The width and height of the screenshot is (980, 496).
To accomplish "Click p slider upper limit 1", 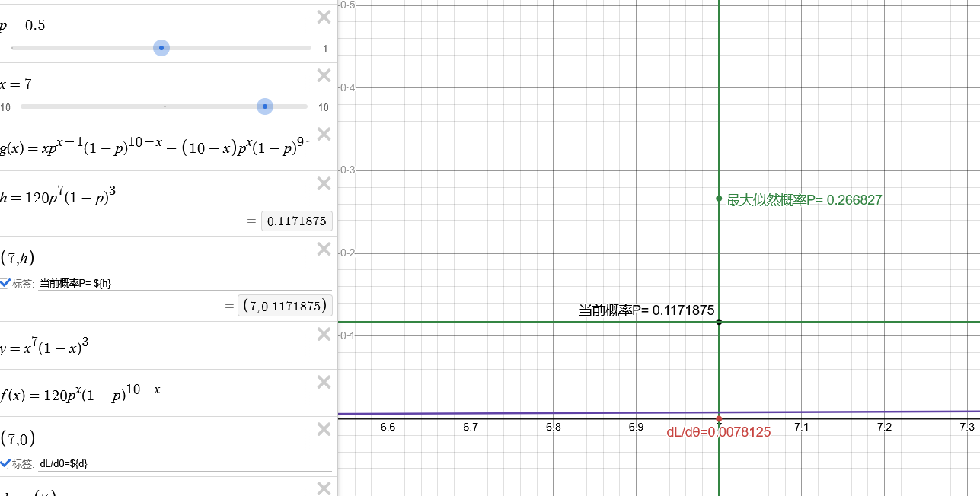I will 325,49.
